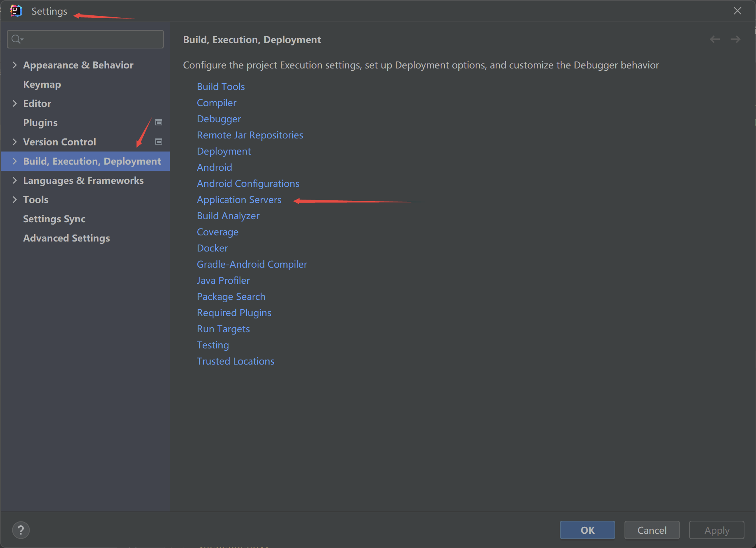Viewport: 756px width, 548px height.
Task: Expand Languages & Frameworks node
Action: click(x=15, y=180)
